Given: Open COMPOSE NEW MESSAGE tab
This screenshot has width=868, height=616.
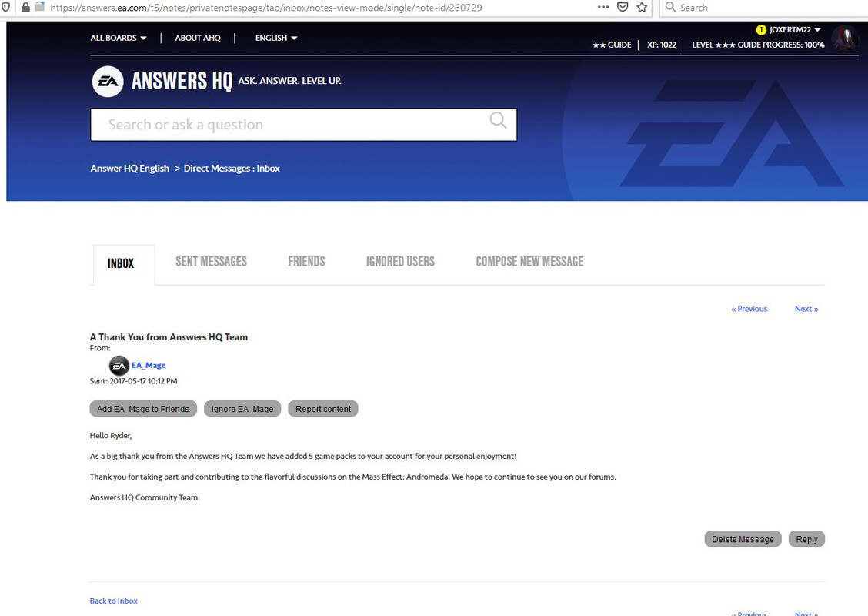Looking at the screenshot, I should coord(529,262).
